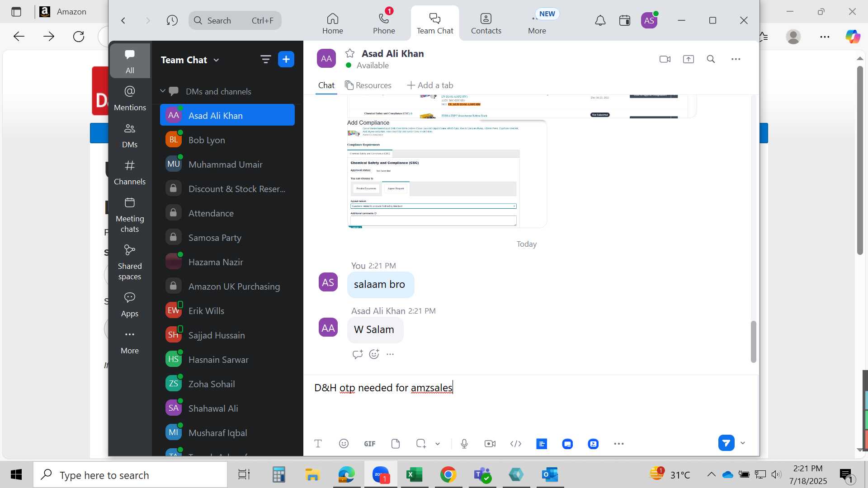This screenshot has width=868, height=488.
Task: Search within this chat
Action: 711,59
